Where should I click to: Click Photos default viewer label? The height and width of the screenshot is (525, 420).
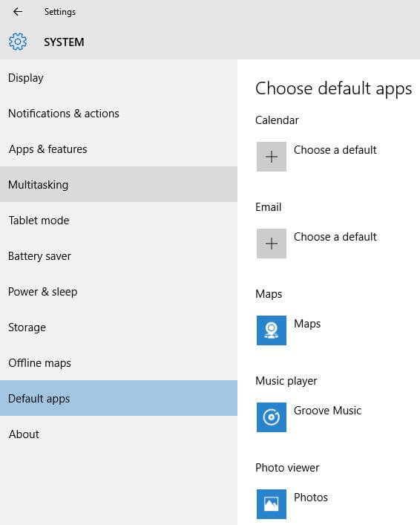(311, 498)
